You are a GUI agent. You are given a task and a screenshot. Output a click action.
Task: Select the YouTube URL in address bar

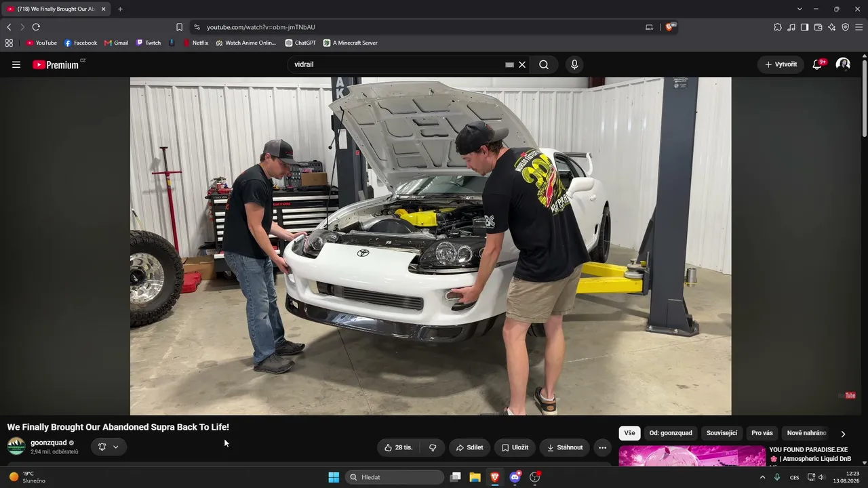261,27
